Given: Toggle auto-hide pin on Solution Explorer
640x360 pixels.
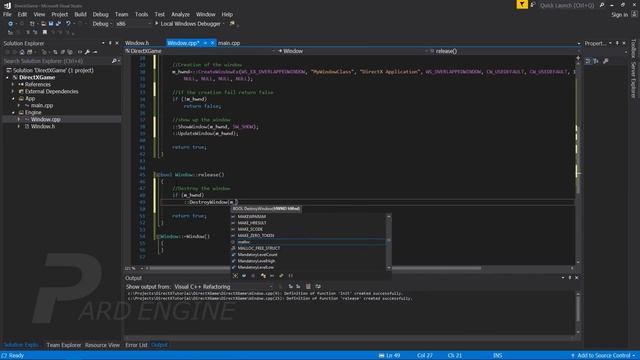Looking at the screenshot, I should (110, 43).
